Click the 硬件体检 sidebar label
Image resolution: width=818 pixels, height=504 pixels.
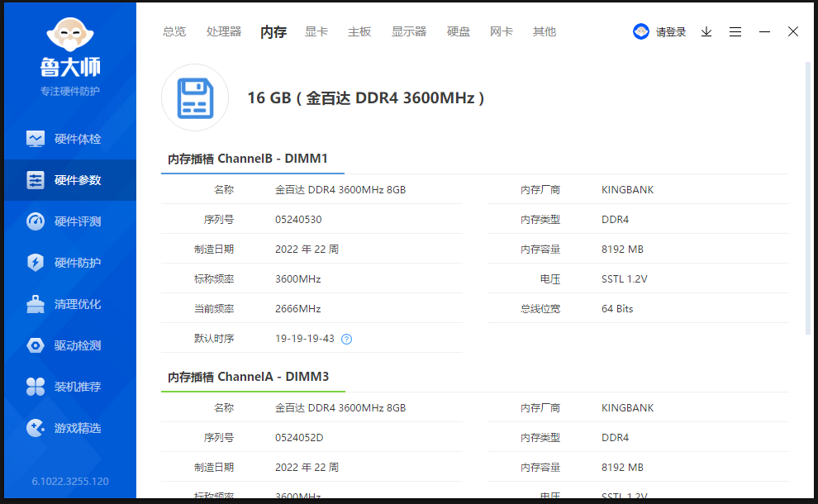[78, 139]
